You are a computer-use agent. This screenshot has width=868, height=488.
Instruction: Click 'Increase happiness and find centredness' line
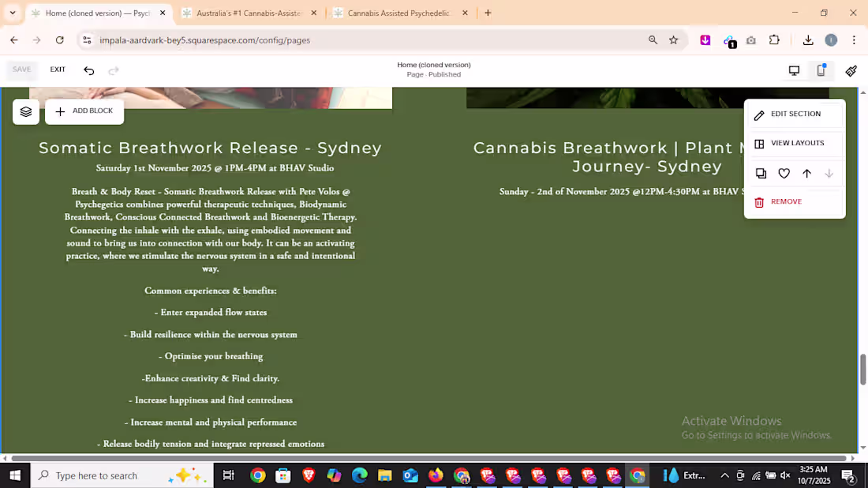click(x=211, y=400)
